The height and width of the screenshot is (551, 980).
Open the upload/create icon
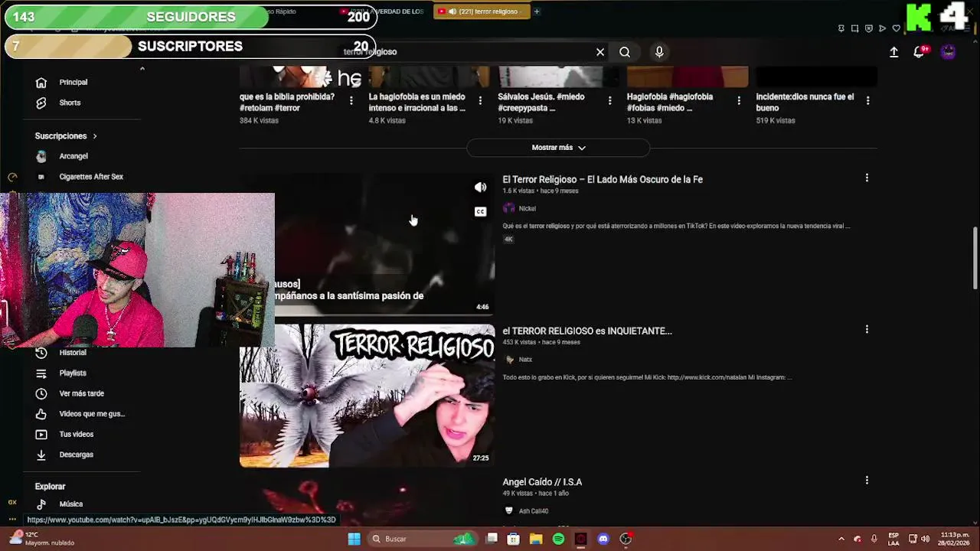pos(893,52)
